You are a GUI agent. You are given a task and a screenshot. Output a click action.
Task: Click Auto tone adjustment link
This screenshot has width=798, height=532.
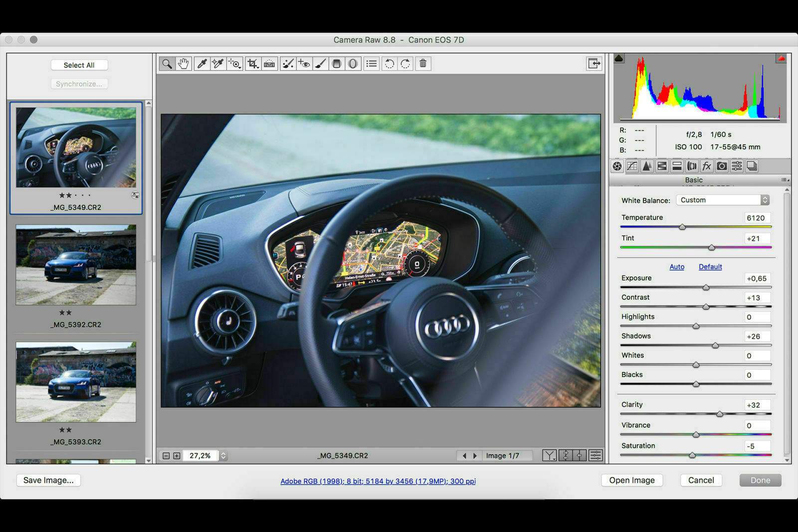pos(677,267)
